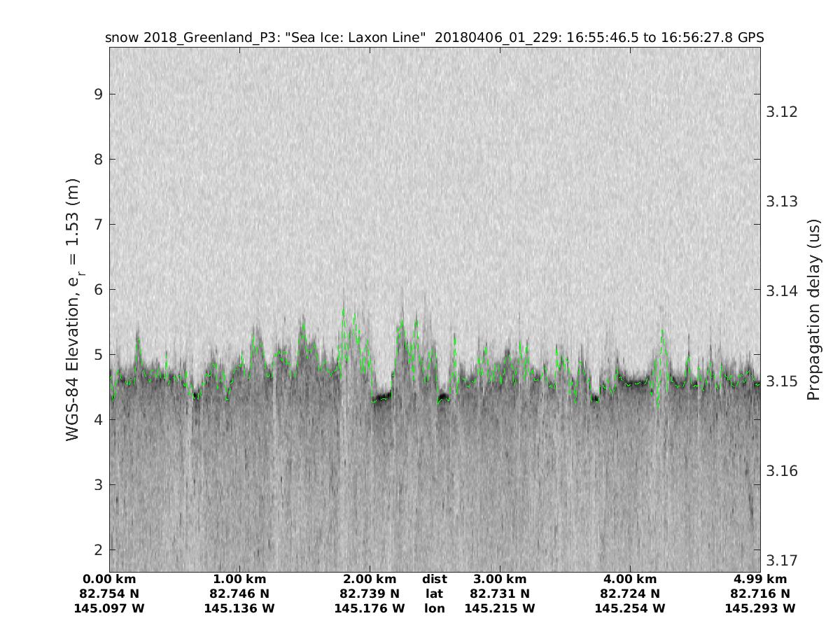Click the 3.16 propagation delay tick label

coord(782,470)
